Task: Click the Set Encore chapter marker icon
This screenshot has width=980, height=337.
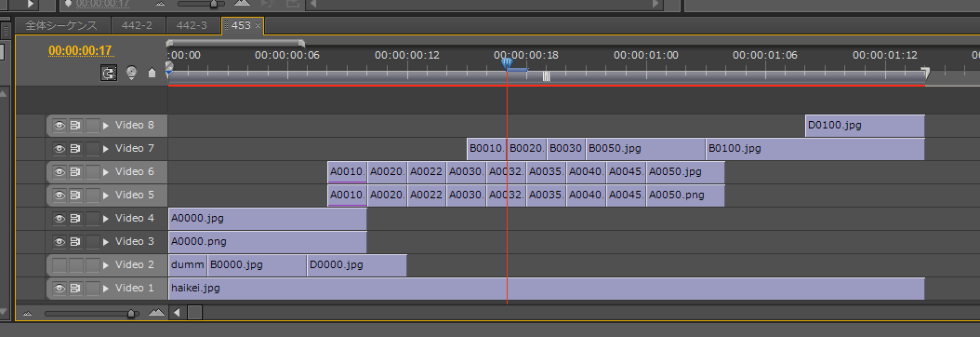Action: point(131,74)
